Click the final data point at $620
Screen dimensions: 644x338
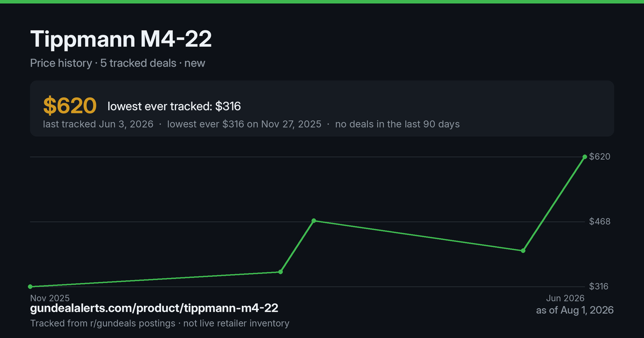(585, 157)
